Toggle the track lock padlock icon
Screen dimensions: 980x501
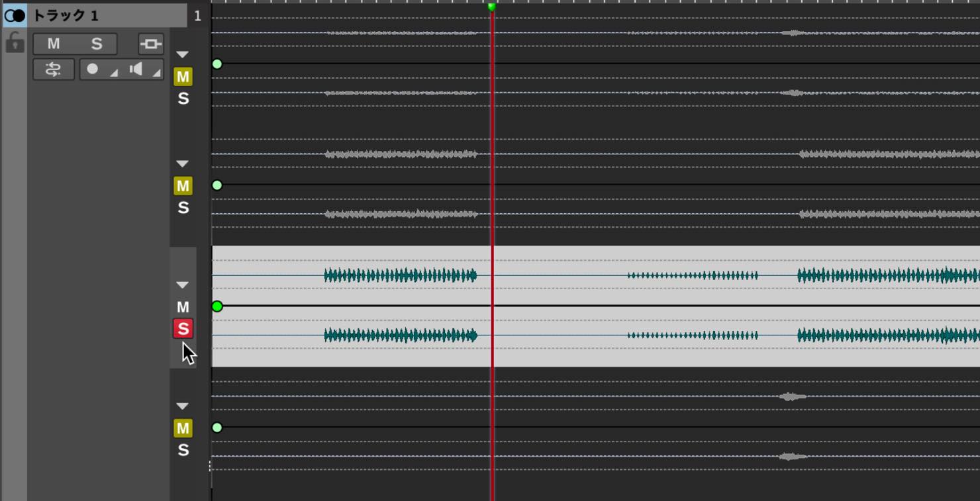(x=15, y=43)
